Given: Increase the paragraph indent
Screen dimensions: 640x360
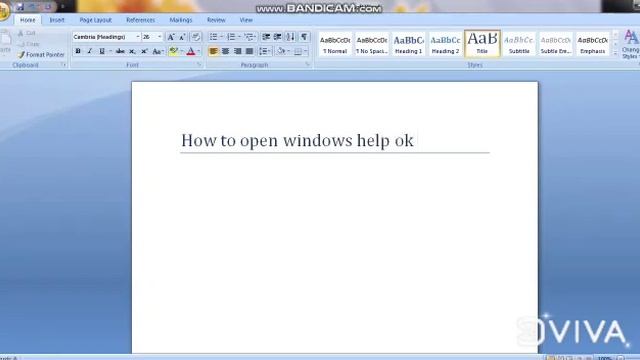Looking at the screenshot, I should tap(278, 37).
